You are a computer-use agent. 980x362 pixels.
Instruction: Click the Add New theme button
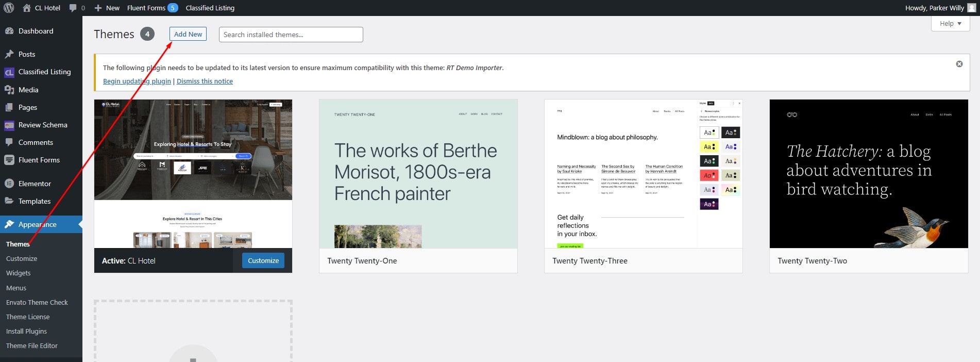click(x=188, y=34)
